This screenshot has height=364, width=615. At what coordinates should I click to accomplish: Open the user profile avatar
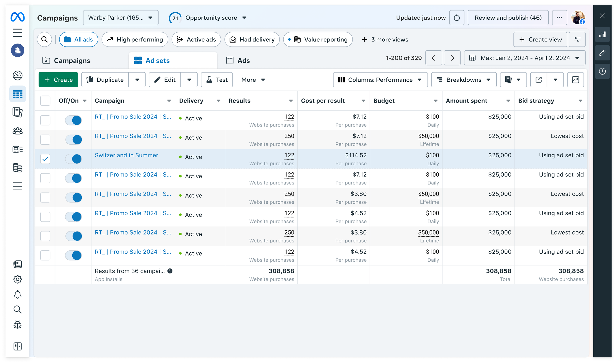point(578,18)
